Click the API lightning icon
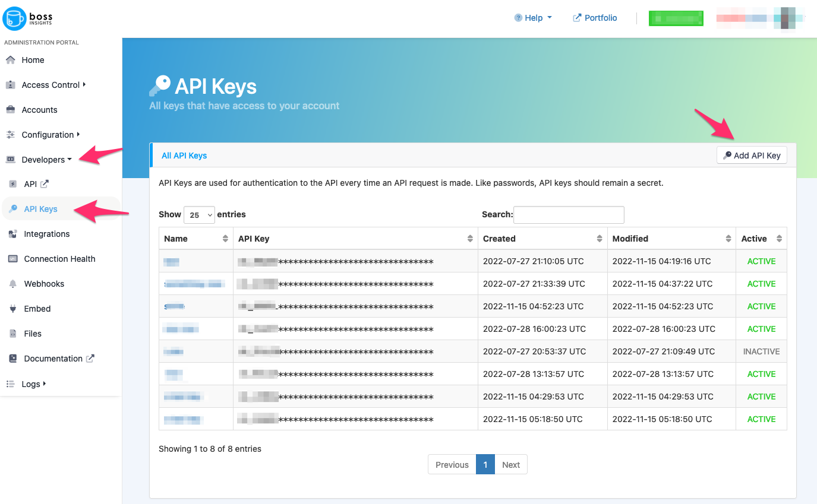817x504 pixels. 13,184
